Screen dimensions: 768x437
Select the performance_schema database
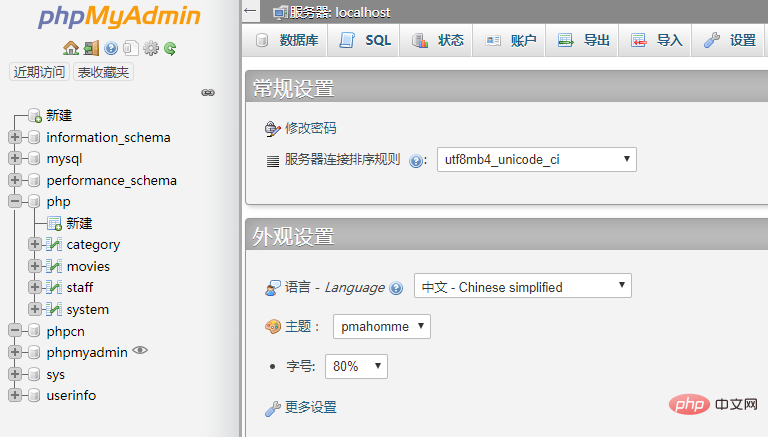tap(112, 180)
